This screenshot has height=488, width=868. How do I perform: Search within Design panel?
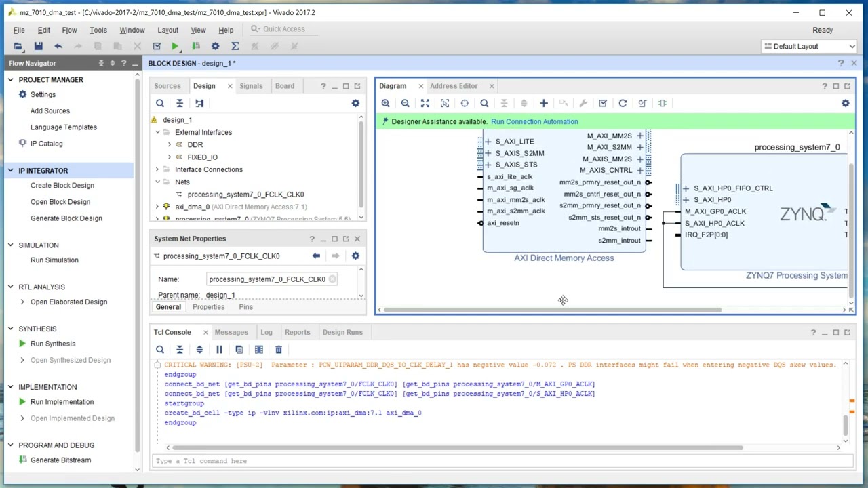click(160, 103)
